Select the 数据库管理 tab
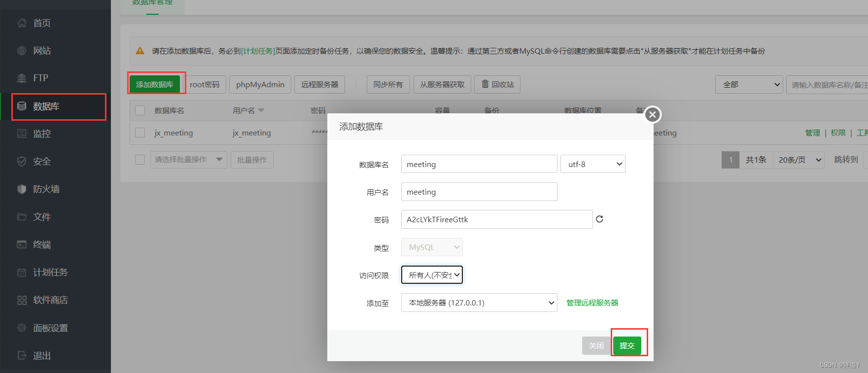 [x=152, y=4]
